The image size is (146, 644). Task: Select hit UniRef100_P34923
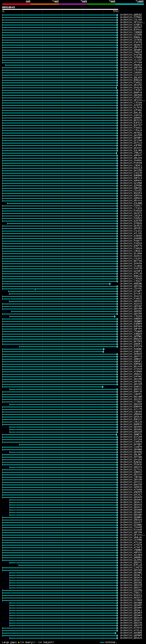coord(131,299)
